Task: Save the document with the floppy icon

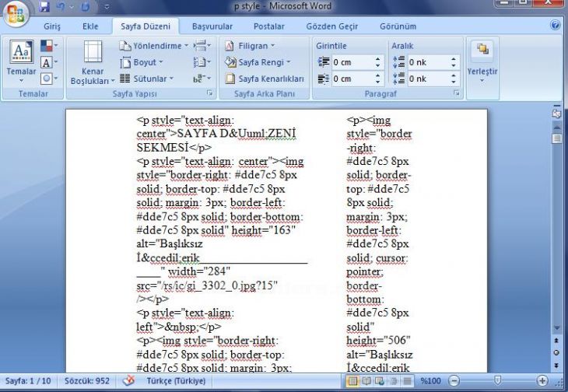Action: pos(44,6)
